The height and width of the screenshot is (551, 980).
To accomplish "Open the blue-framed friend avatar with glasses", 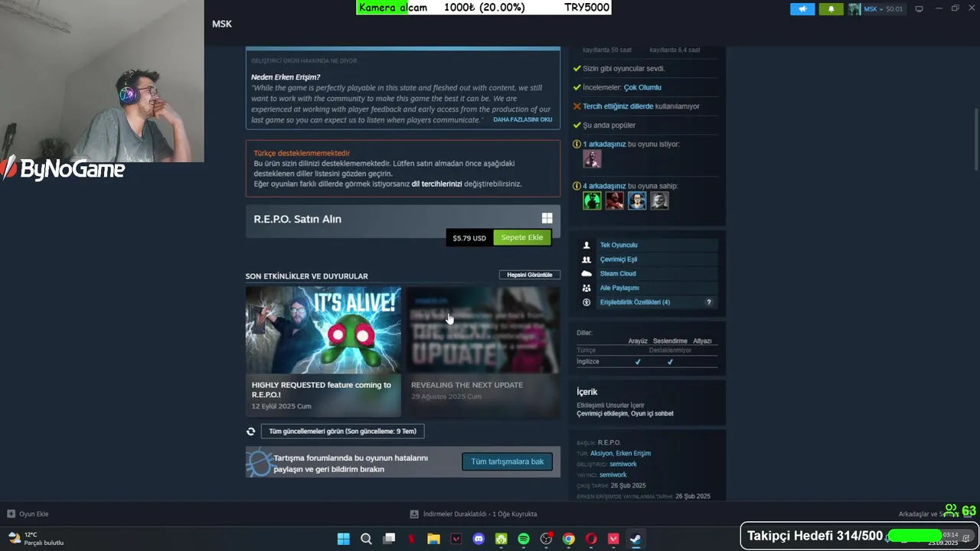I will coord(637,201).
